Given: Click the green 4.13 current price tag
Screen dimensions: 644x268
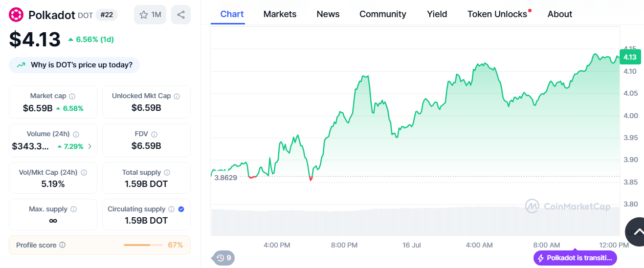Looking at the screenshot, I should pos(630,57).
